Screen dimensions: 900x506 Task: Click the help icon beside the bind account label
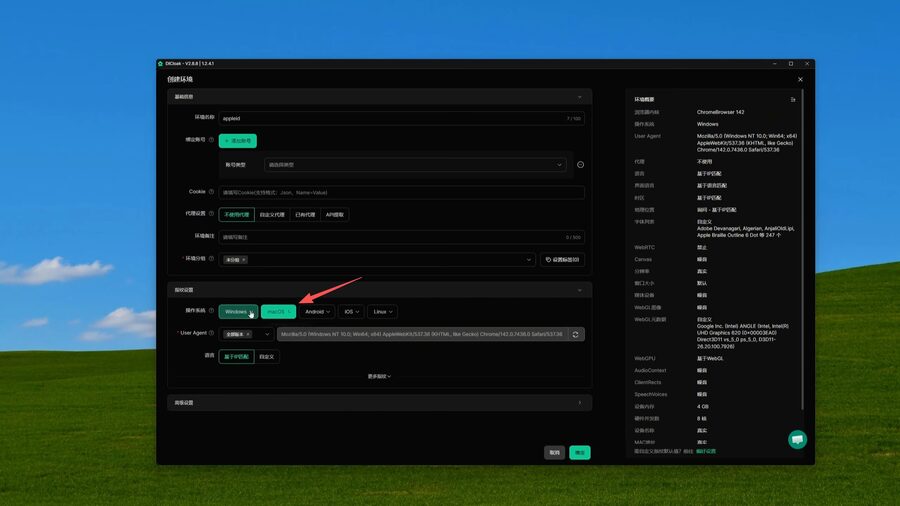click(x=211, y=139)
